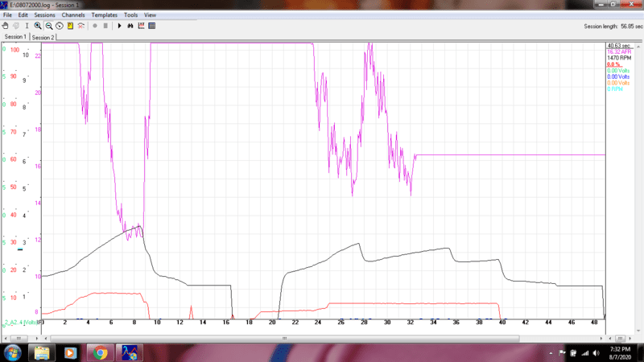Click the binoculars find icon
The width and height of the screenshot is (644, 362).
(x=130, y=26)
